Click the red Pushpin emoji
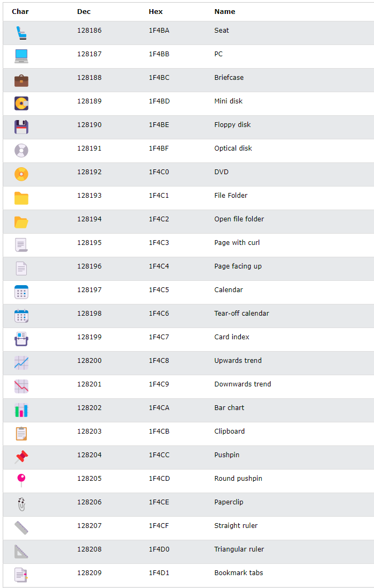Viewport: 374px width, 588px height. [x=21, y=457]
